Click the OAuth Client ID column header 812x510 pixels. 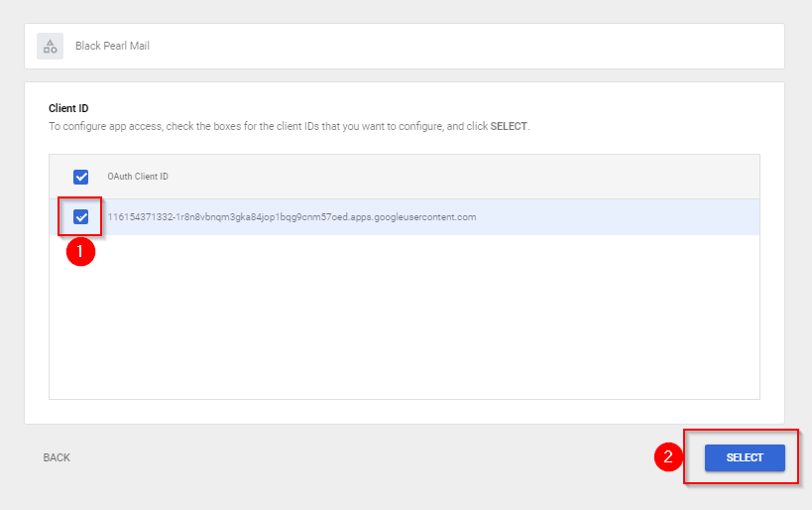pyautogui.click(x=138, y=177)
